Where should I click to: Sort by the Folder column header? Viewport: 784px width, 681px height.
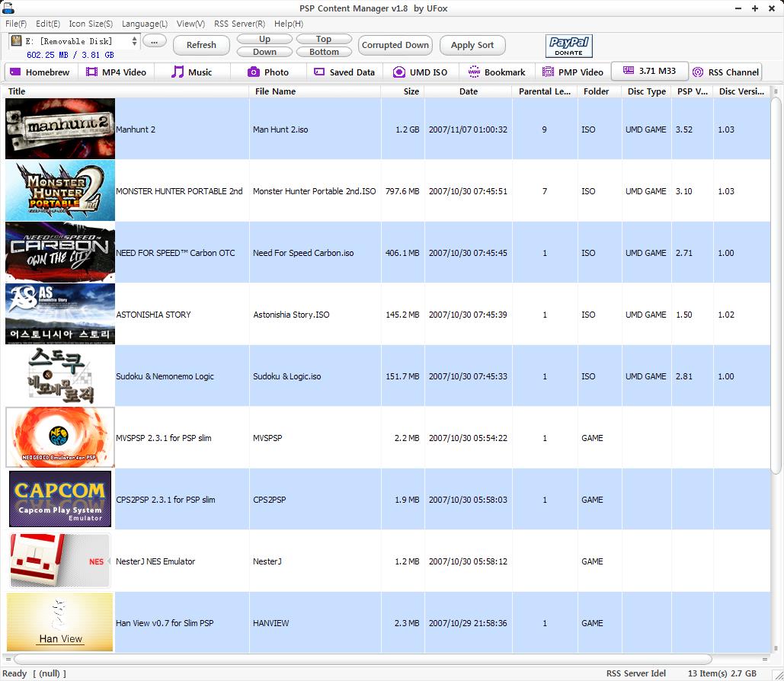pos(600,91)
